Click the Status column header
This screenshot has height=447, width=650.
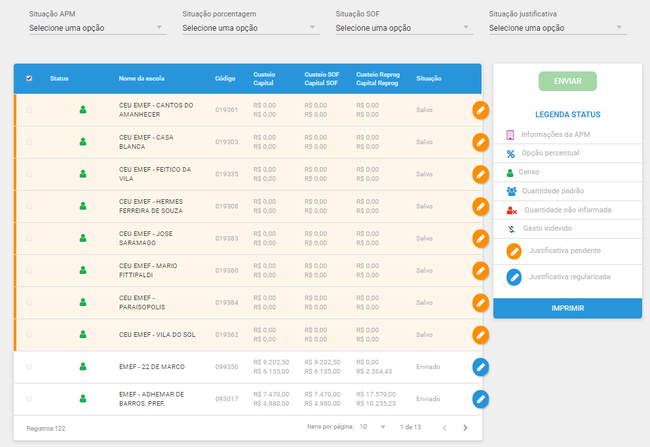[59, 78]
